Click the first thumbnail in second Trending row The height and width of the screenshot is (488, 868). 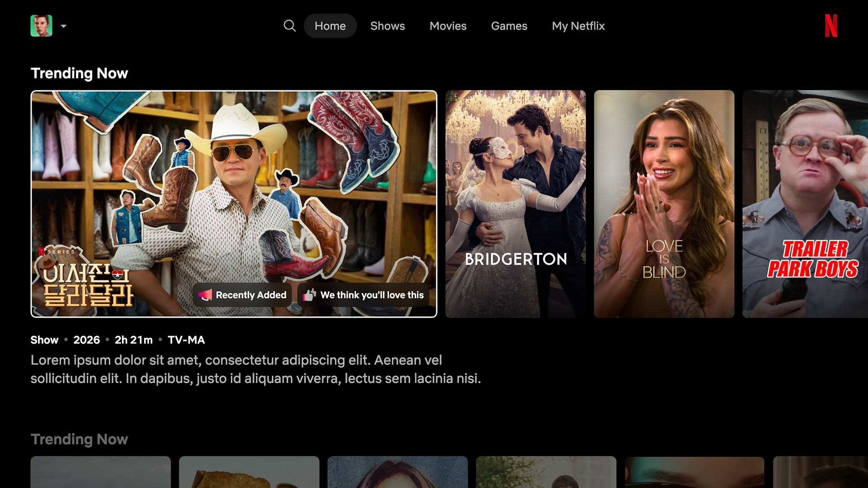click(x=100, y=472)
